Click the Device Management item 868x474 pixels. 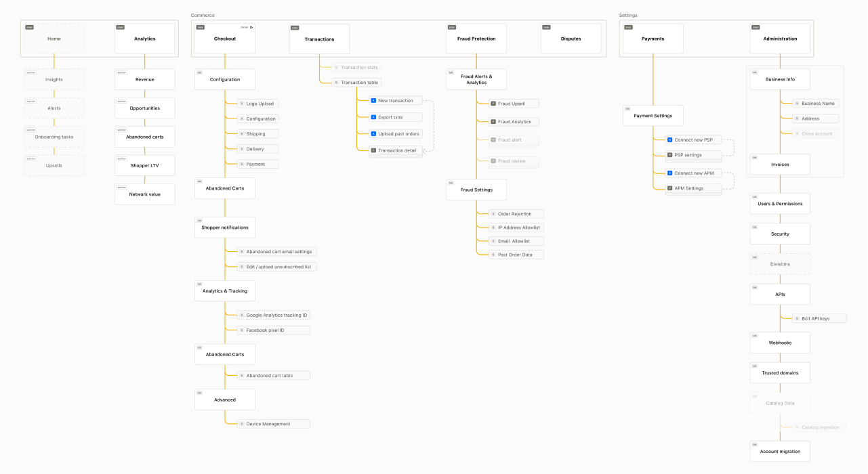tap(273, 424)
